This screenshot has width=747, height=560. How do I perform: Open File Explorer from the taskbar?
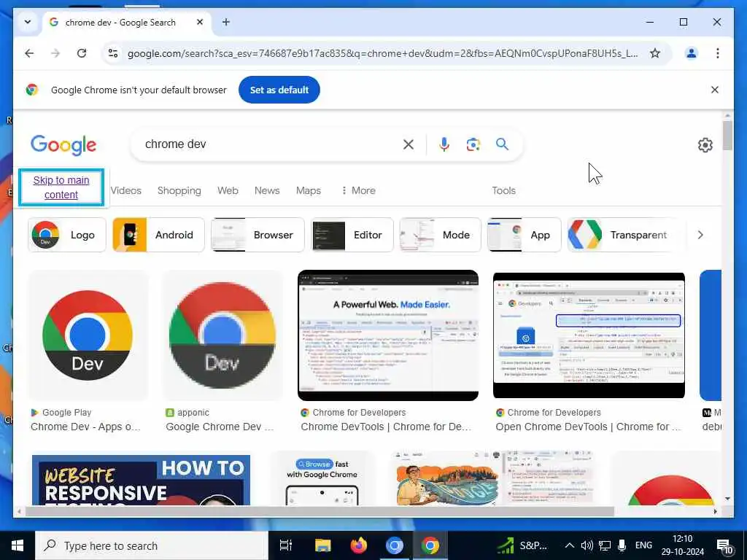click(322, 545)
